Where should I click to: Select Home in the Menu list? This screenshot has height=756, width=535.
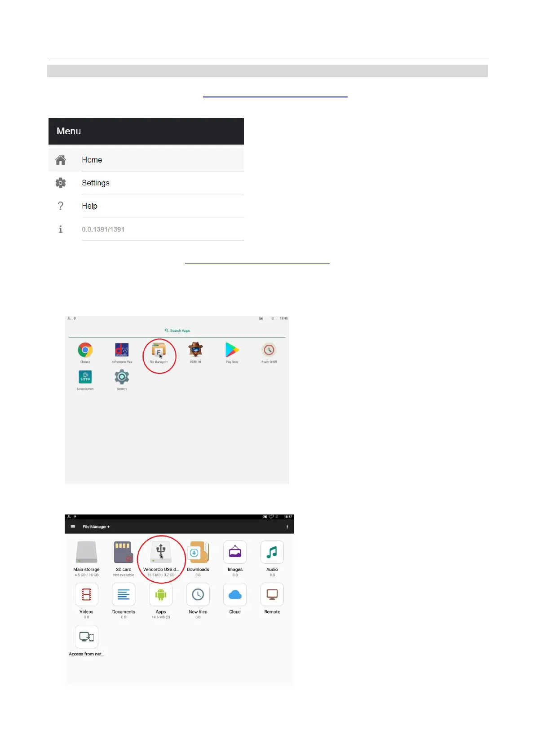[146, 160]
